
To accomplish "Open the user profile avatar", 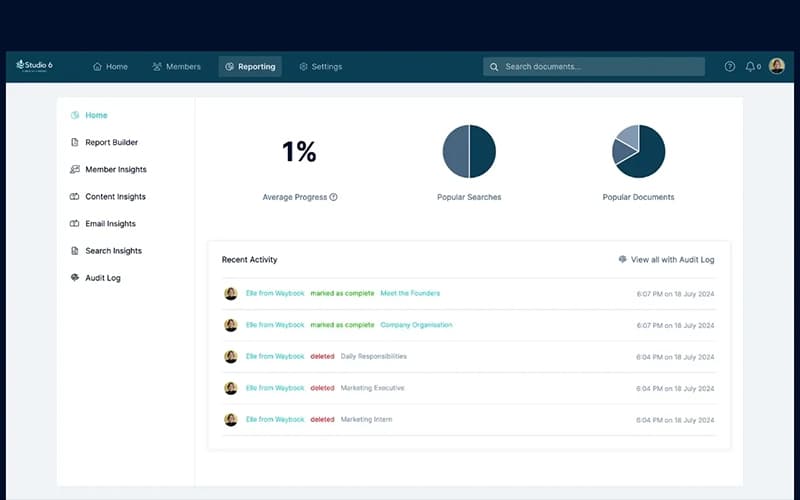I will pyautogui.click(x=777, y=67).
